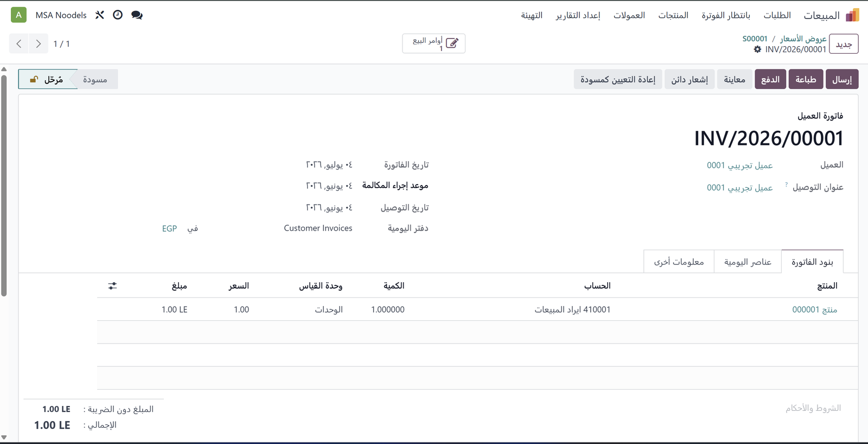
Task: Click the quantity cell 1.000000
Action: 388,309
